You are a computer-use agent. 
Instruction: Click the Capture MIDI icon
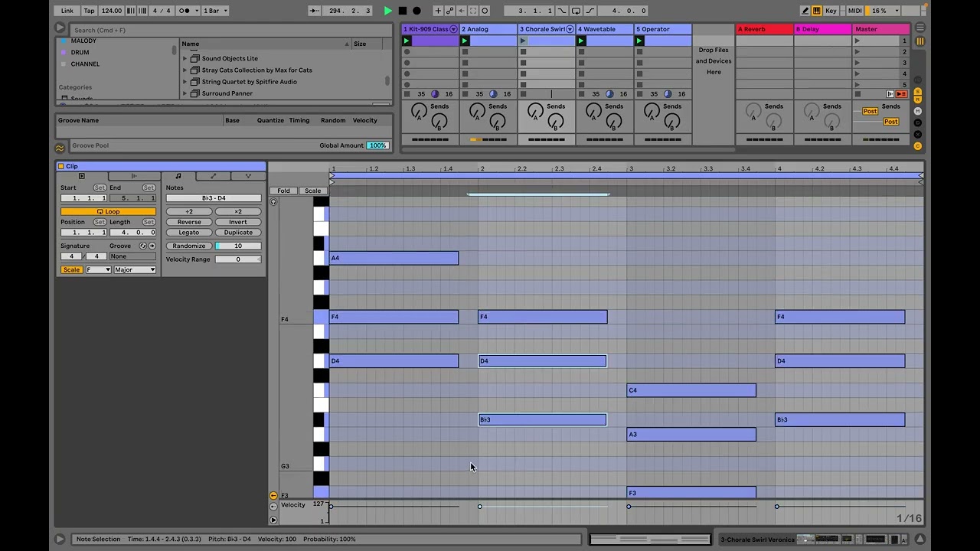pos(473,11)
